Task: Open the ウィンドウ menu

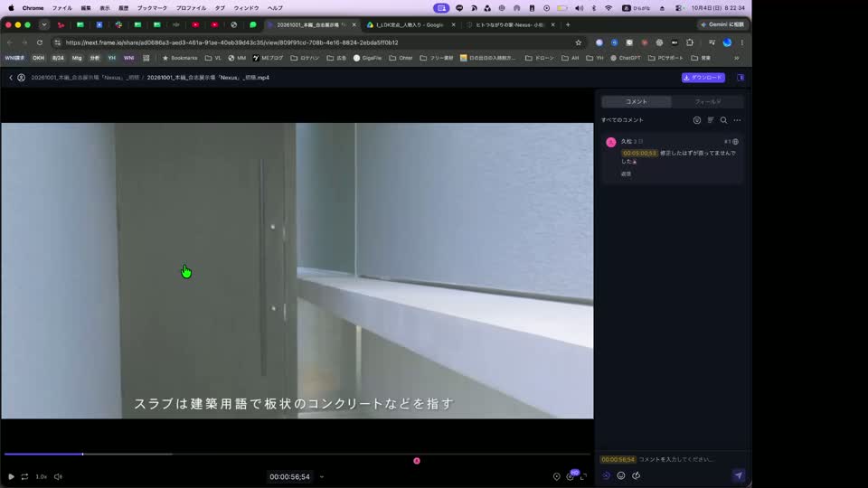Action: pos(246,8)
